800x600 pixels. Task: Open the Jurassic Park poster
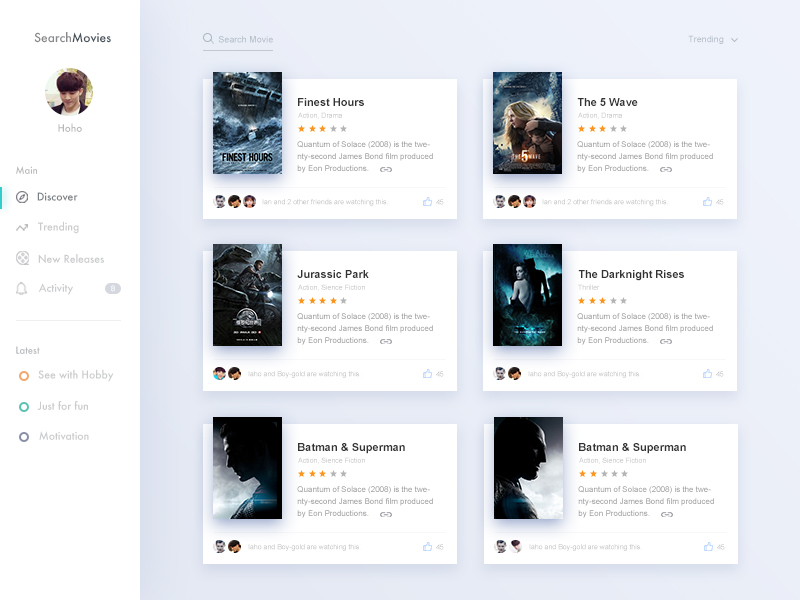(x=247, y=295)
